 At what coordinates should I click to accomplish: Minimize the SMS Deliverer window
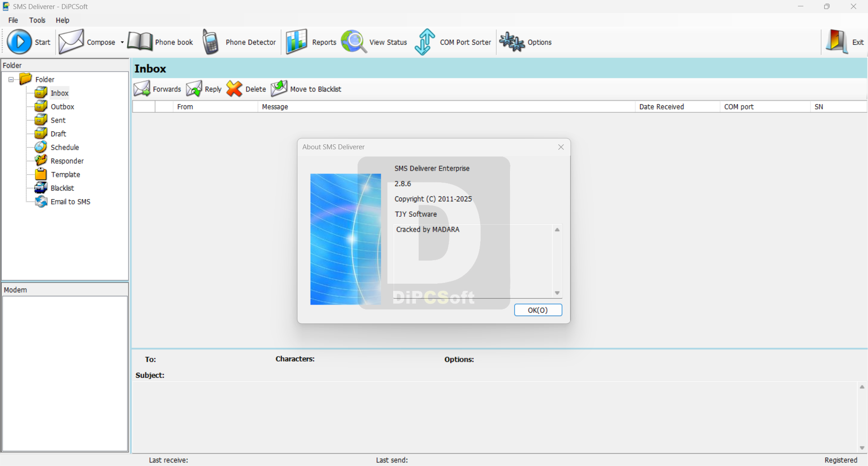click(801, 6)
